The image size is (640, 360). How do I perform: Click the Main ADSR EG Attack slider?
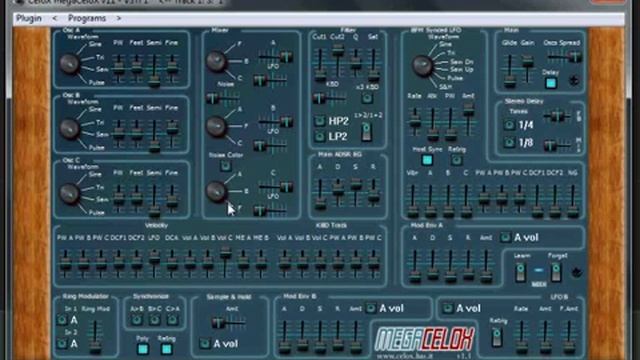click(320, 194)
